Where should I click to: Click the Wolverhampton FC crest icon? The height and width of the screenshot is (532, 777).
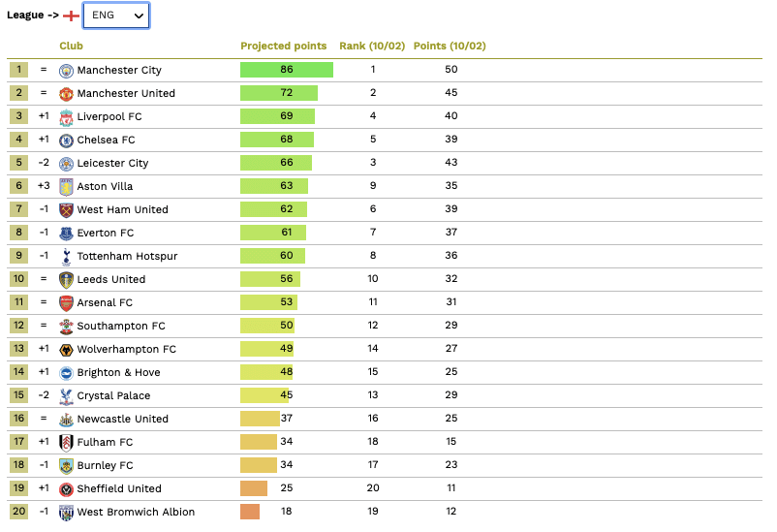pos(66,350)
